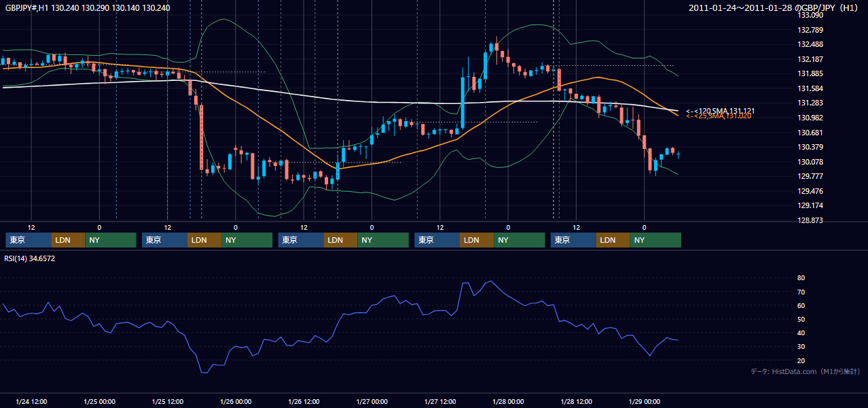This screenshot has width=868, height=408.
Task: Click the 1/28 12:00 time axis label
Action: [x=576, y=402]
